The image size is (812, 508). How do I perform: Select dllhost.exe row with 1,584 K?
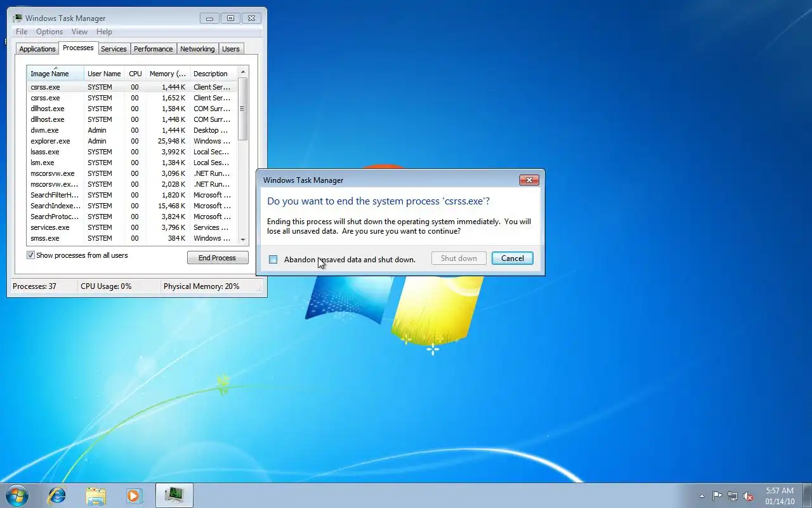[132, 109]
